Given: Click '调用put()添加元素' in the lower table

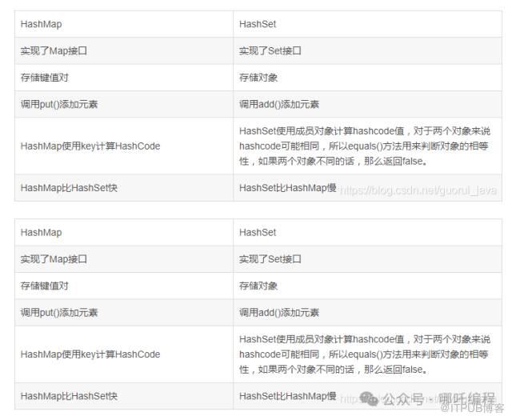Looking at the screenshot, I should click(x=59, y=313).
